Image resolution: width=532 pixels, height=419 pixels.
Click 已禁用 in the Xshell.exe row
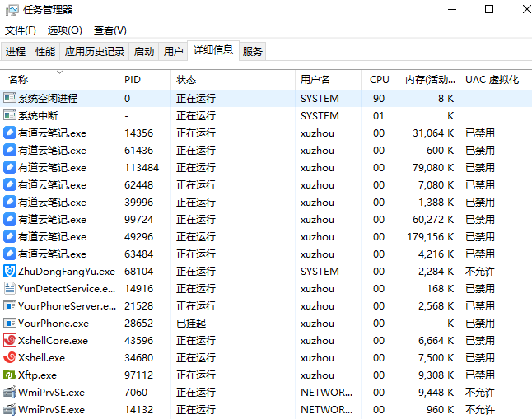(480, 357)
